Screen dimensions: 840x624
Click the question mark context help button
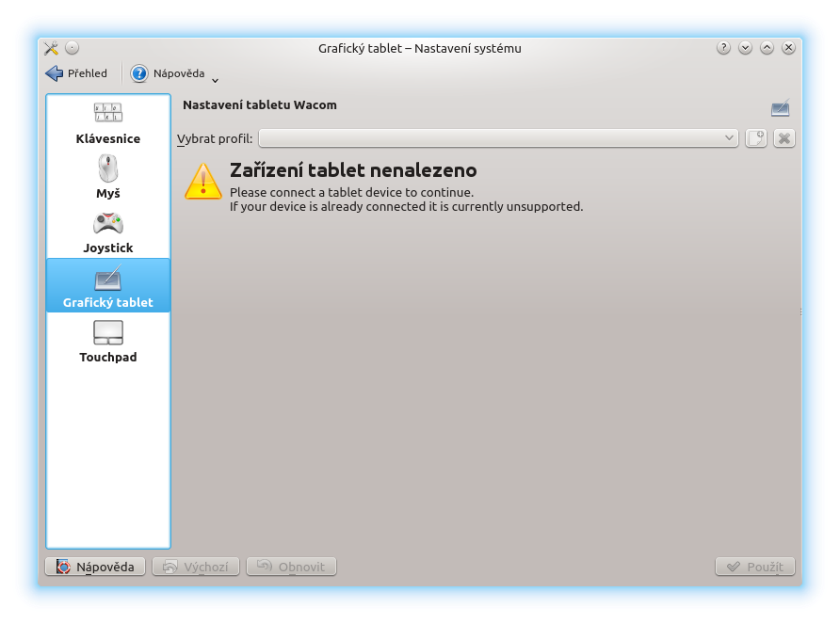point(723,48)
